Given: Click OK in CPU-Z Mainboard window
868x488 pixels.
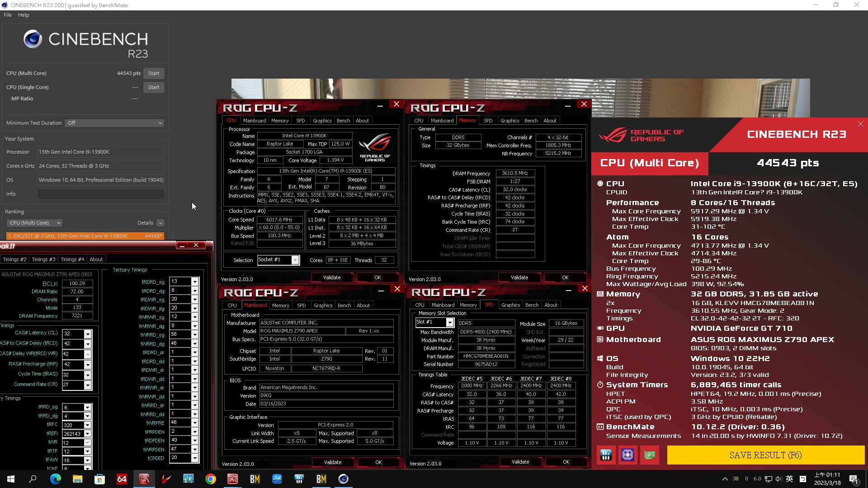Looking at the screenshot, I should pyautogui.click(x=378, y=462).
